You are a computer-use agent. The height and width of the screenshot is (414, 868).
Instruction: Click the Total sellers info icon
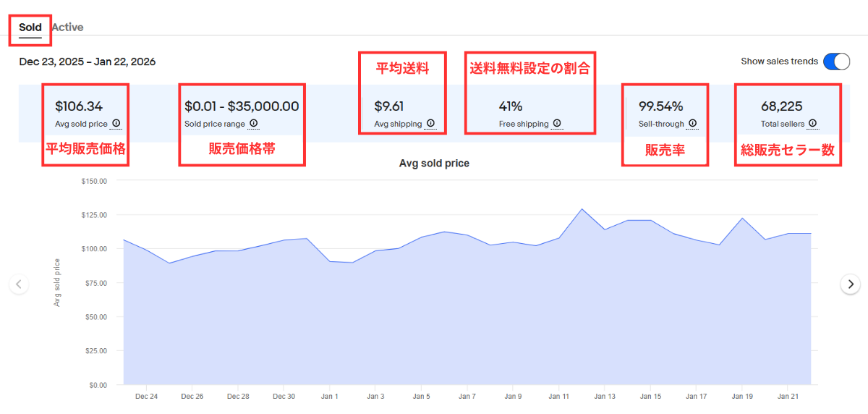pos(813,124)
